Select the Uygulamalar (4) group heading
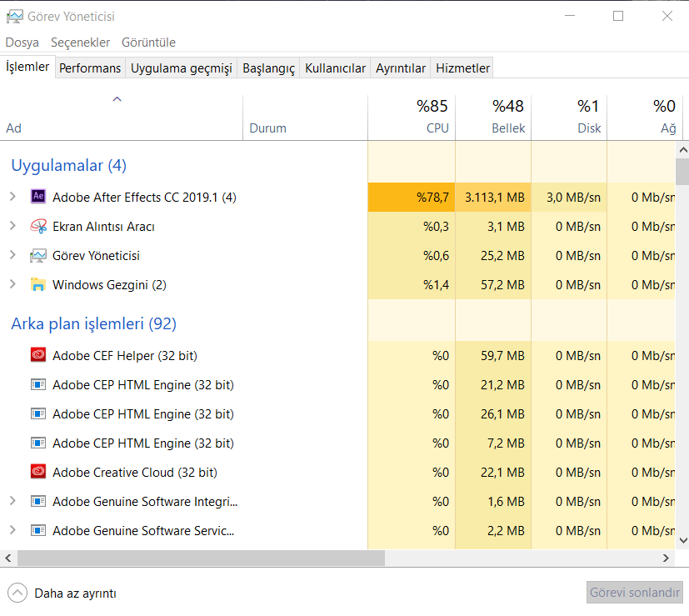The height and width of the screenshot is (616, 689). click(69, 165)
